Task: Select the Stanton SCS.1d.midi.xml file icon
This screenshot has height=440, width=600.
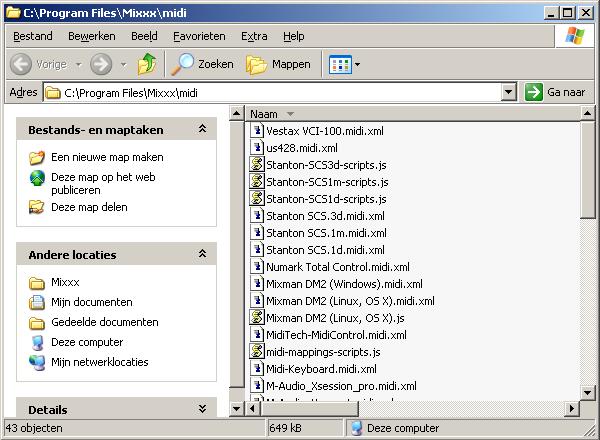Action: (257, 249)
